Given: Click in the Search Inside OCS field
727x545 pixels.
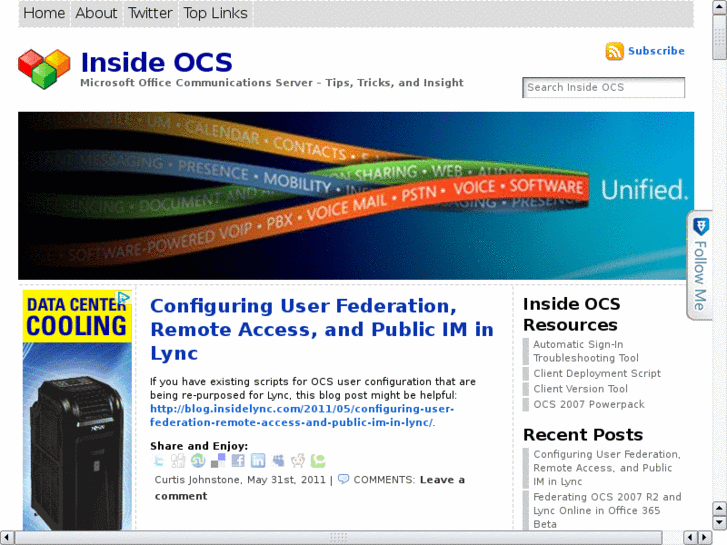Looking at the screenshot, I should pos(604,88).
